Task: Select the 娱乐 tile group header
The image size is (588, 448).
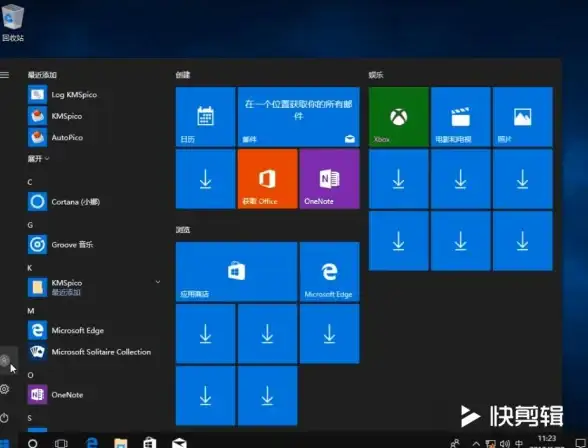Action: pyautogui.click(x=376, y=75)
